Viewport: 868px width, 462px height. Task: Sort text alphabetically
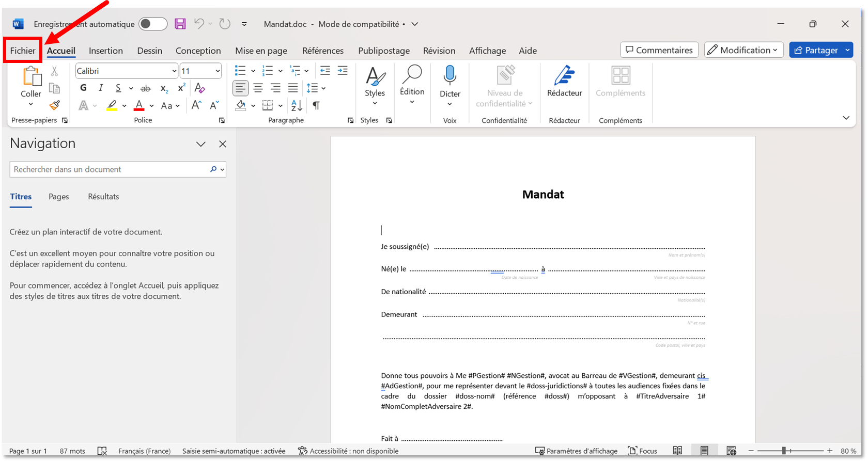[x=297, y=105]
